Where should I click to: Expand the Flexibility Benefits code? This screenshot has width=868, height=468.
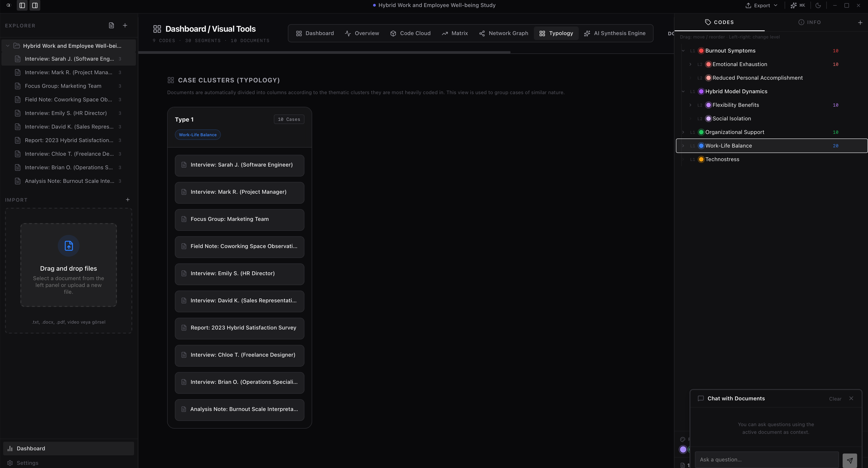tap(691, 105)
